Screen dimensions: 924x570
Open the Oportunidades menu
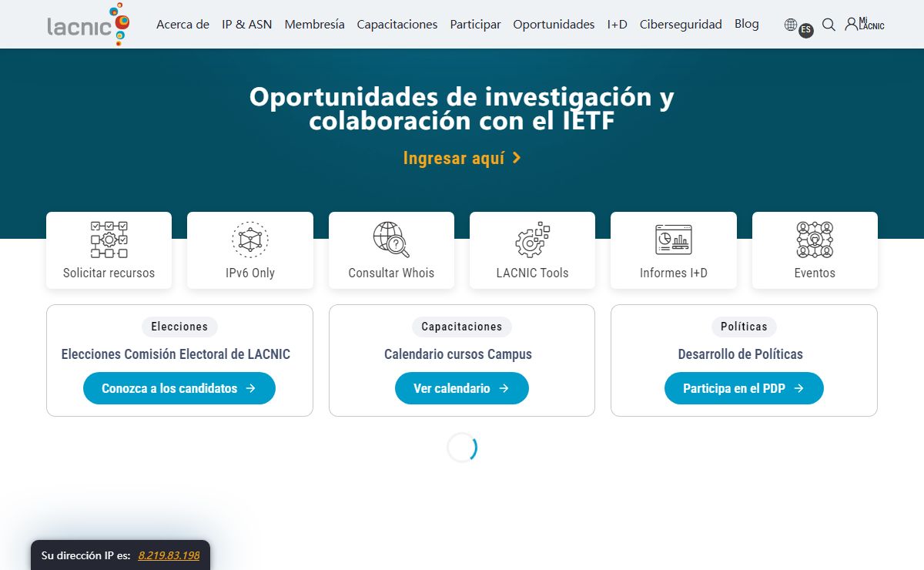point(554,25)
